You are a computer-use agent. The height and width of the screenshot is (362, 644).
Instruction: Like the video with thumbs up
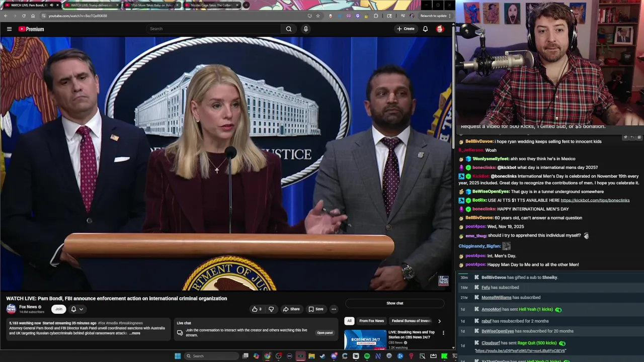pos(257,309)
